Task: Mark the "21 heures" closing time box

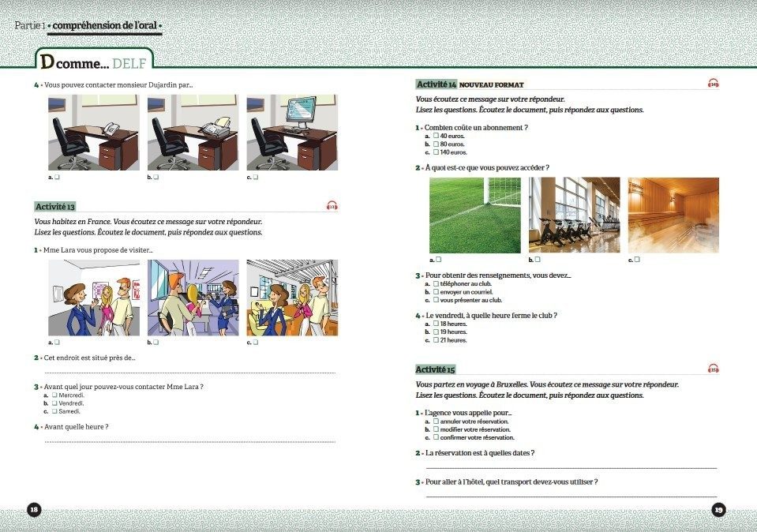Action: (x=436, y=340)
